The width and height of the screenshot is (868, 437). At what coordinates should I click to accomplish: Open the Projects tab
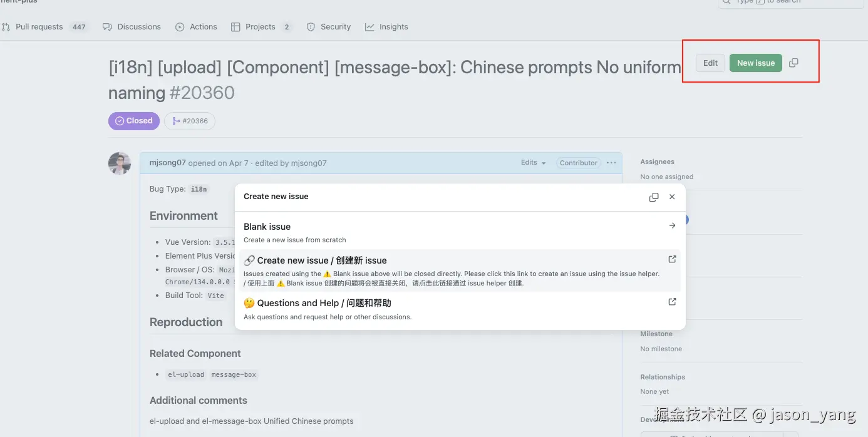coord(261,27)
